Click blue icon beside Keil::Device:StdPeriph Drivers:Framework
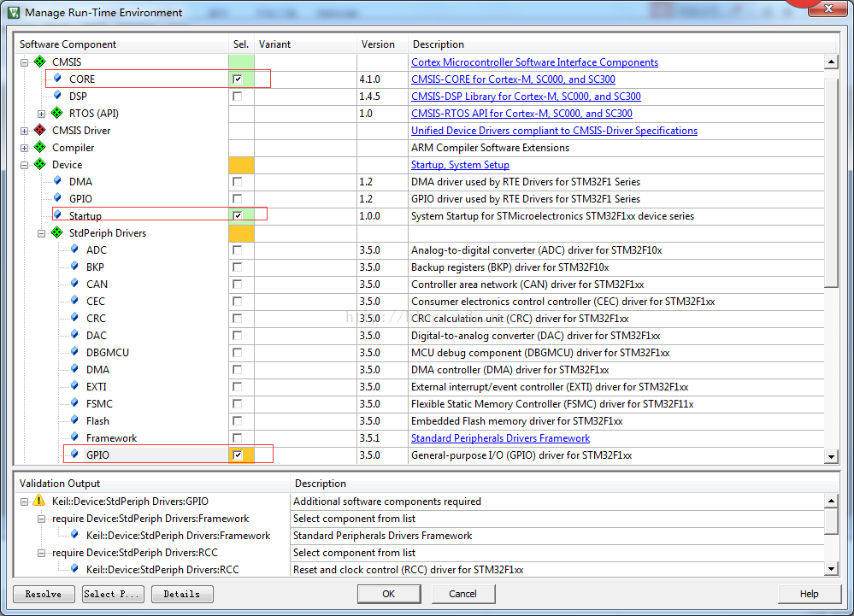Image resolution: width=854 pixels, height=616 pixels. (74, 535)
